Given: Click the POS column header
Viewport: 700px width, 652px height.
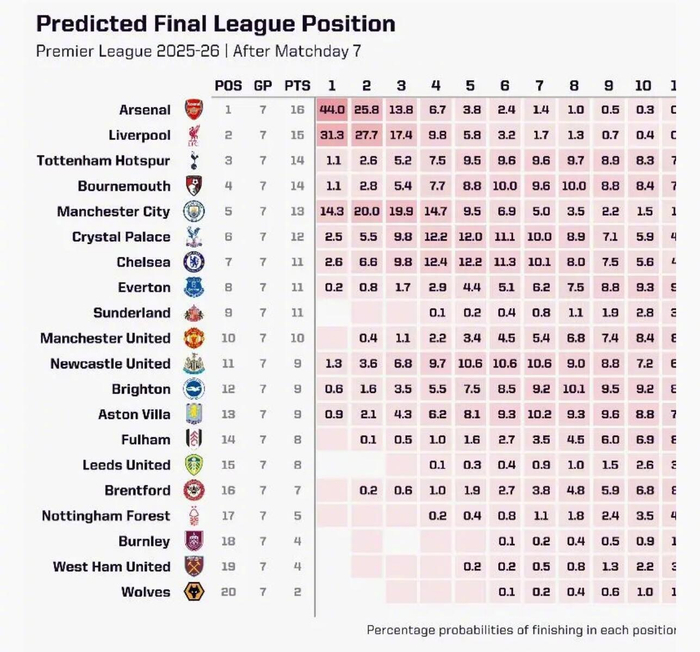Looking at the screenshot, I should [x=228, y=85].
